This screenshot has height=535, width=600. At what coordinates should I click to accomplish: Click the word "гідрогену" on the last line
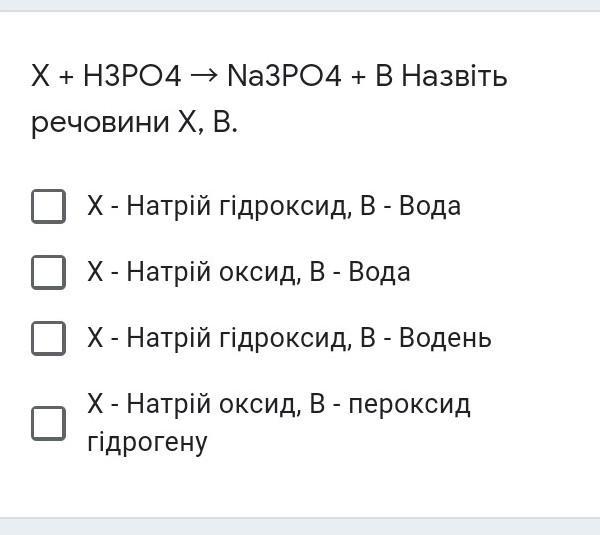(x=147, y=442)
